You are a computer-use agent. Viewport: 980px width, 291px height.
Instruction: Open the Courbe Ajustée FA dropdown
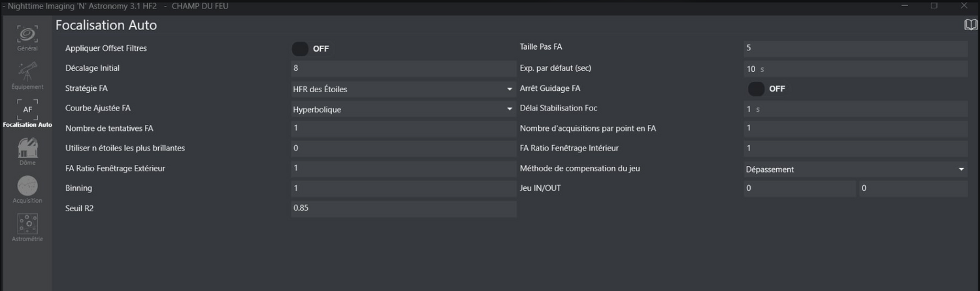point(403,109)
